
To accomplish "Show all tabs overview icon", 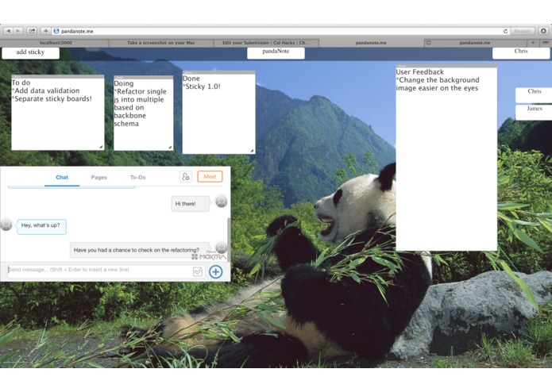I will pyautogui.click(x=546, y=43).
